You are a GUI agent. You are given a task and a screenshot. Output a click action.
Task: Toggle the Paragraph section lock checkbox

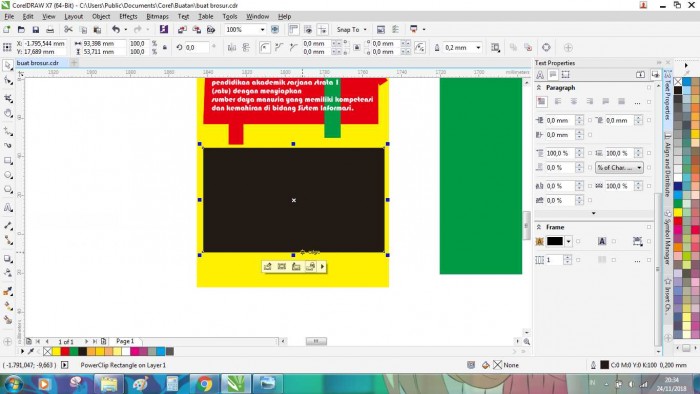[649, 88]
